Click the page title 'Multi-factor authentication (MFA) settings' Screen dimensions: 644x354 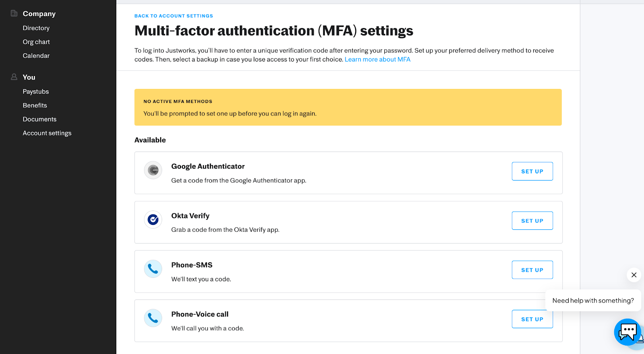[x=274, y=31]
